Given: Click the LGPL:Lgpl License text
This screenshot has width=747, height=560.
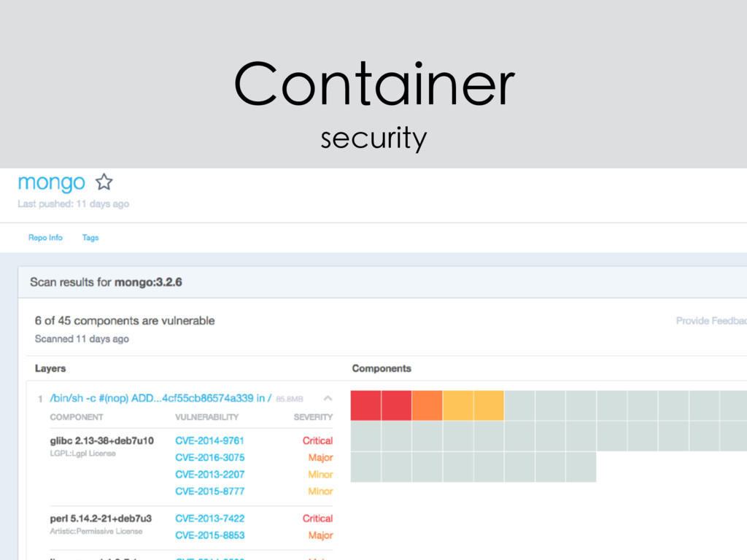Looking at the screenshot, I should tap(83, 454).
